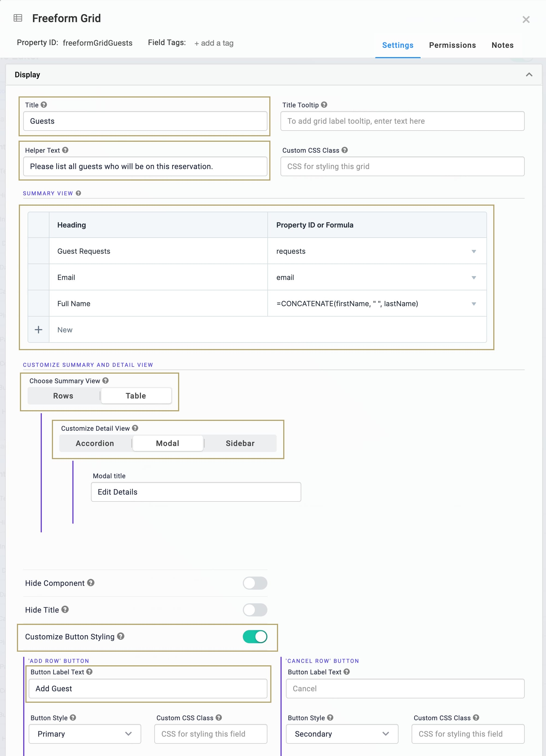Select Accordion detail view option
This screenshot has height=756, width=546.
(95, 443)
